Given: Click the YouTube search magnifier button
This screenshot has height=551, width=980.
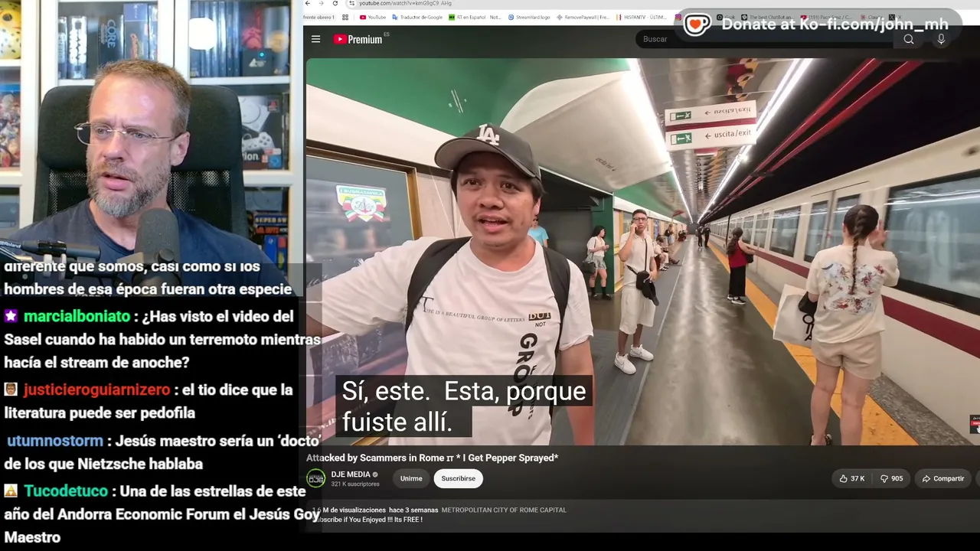Looking at the screenshot, I should point(909,40).
